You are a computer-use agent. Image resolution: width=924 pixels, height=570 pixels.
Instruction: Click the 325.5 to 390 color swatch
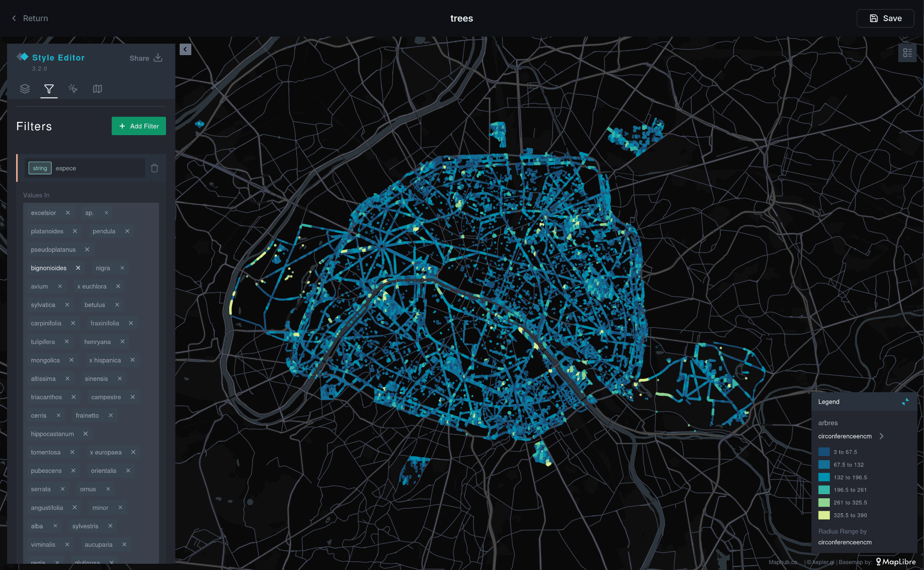point(824,515)
